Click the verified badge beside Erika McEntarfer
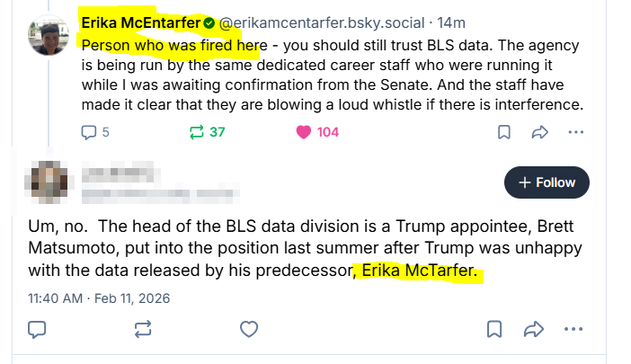 click(x=208, y=22)
